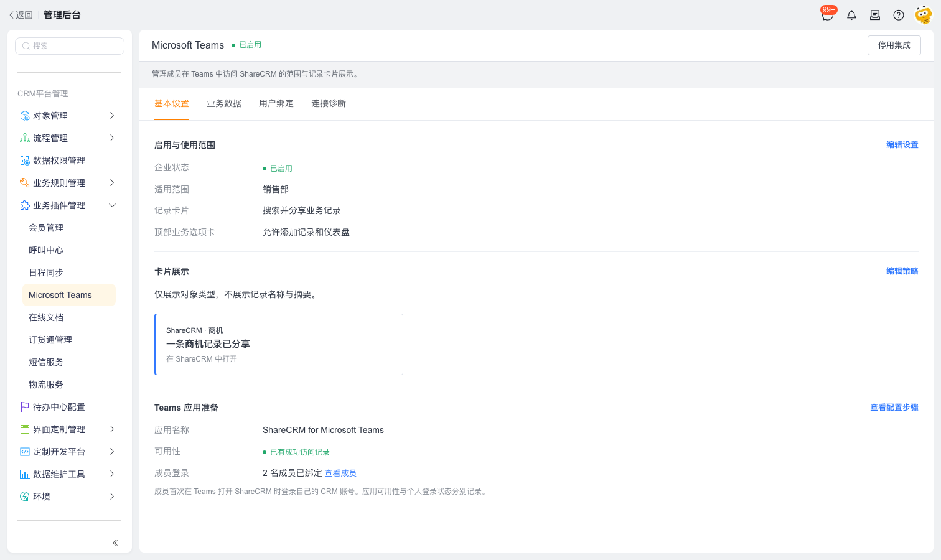Click the 环境 icon in sidebar
Image resolution: width=941 pixels, height=560 pixels.
(25, 497)
